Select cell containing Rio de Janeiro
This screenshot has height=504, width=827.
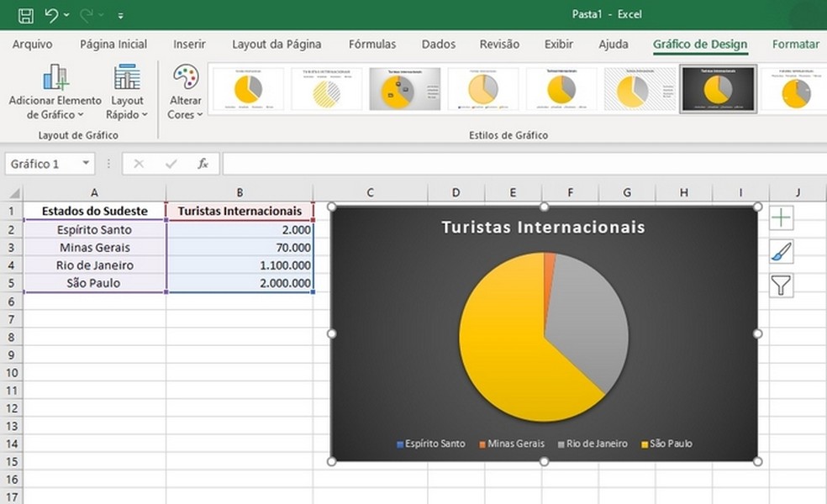tap(94, 265)
